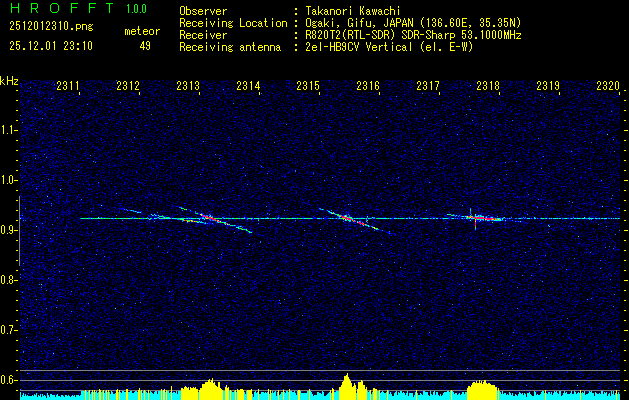Click the meteor count 49
This screenshot has width=629, height=400.
point(145,46)
